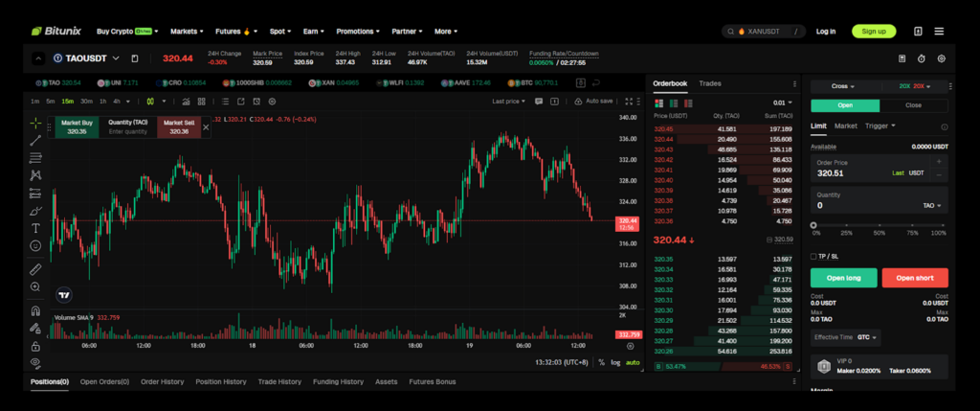Enable the TP / SL checkbox
Screen dimensions: 980x411
pos(813,257)
